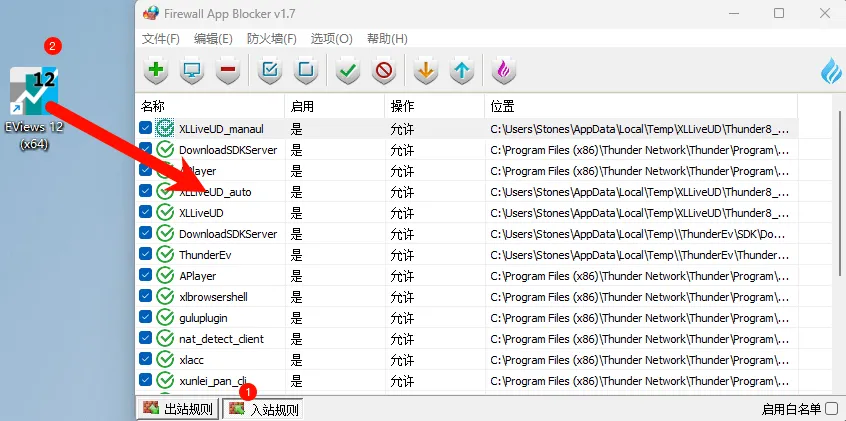Click the green checkmark Allow toolbar icon

coord(348,70)
